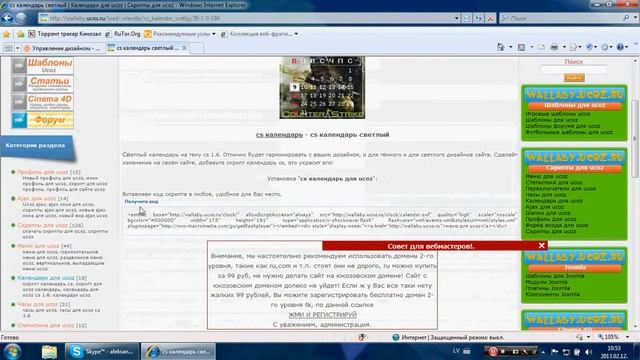Open the Quick Tabs grid icon
640x360 pixels.
click(9, 48)
